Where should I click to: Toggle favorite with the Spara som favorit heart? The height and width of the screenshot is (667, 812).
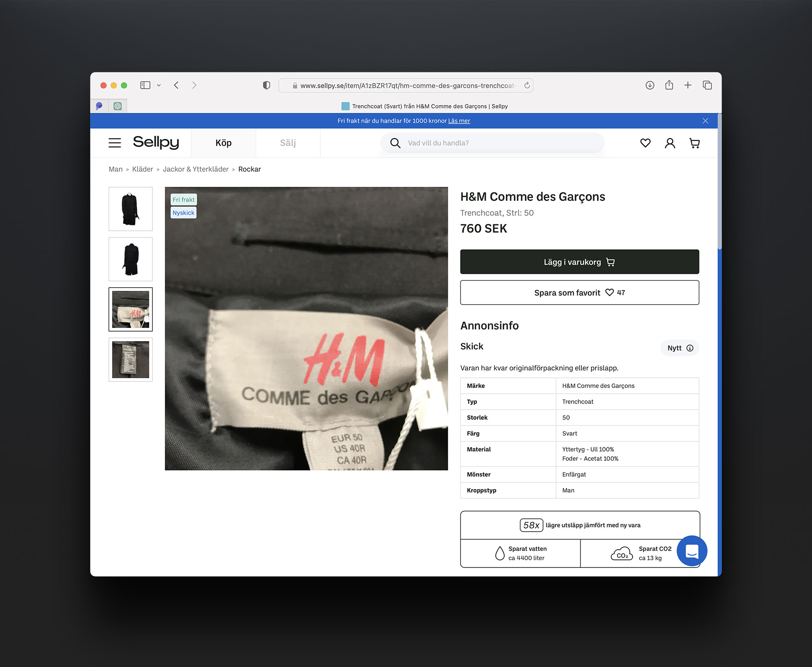[x=610, y=292]
